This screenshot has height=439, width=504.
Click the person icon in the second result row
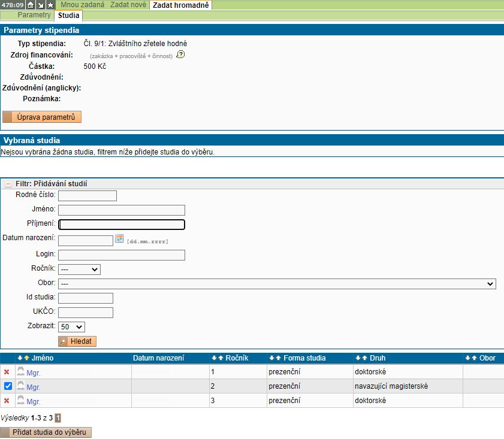pyautogui.click(x=21, y=386)
